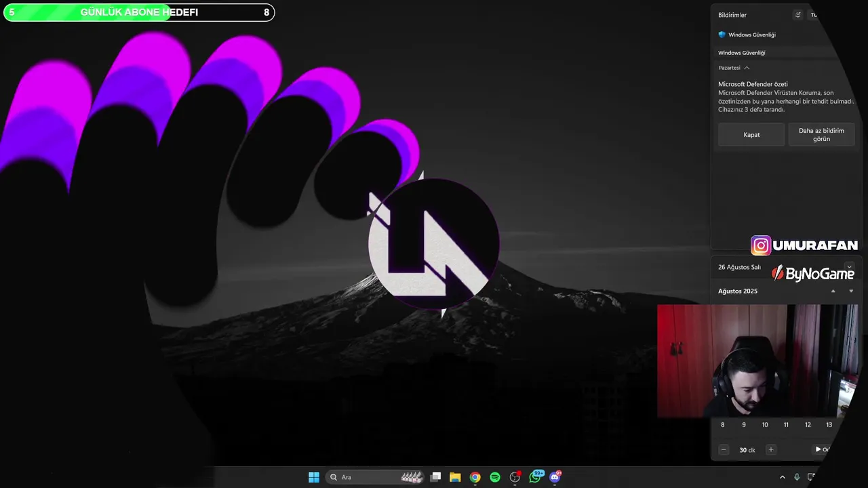Go to next month with down arrow
Screen dimensions: 868x488
pos(851,291)
